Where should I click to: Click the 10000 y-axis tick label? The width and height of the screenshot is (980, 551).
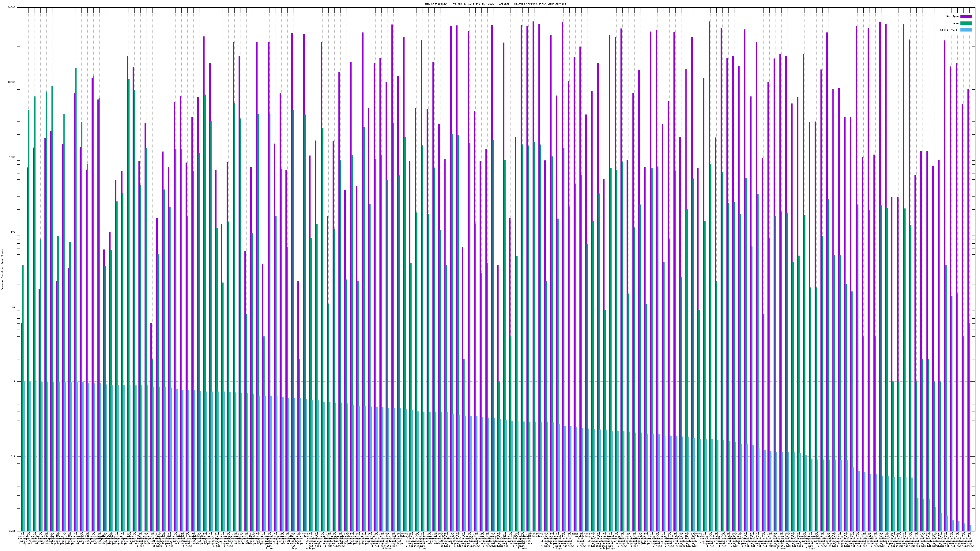(12, 83)
